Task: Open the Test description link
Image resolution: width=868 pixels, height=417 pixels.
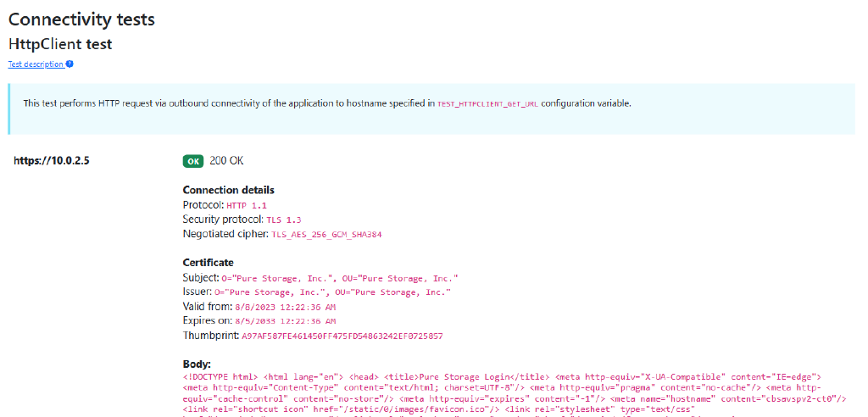Action: (36, 64)
